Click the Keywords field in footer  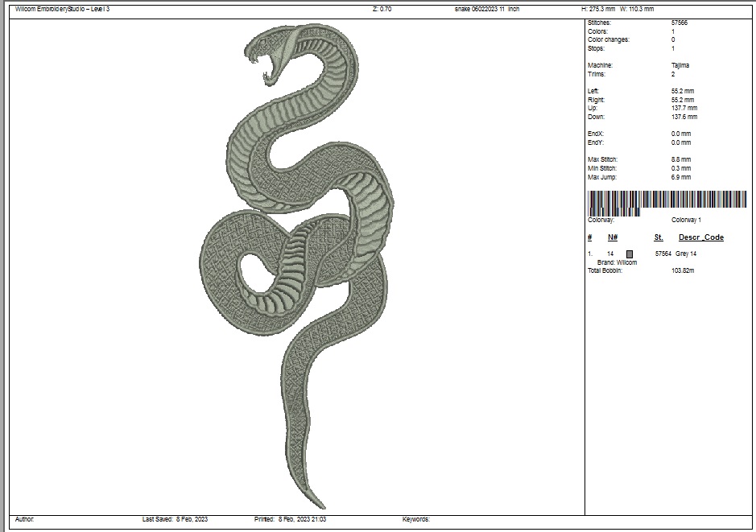tap(416, 519)
